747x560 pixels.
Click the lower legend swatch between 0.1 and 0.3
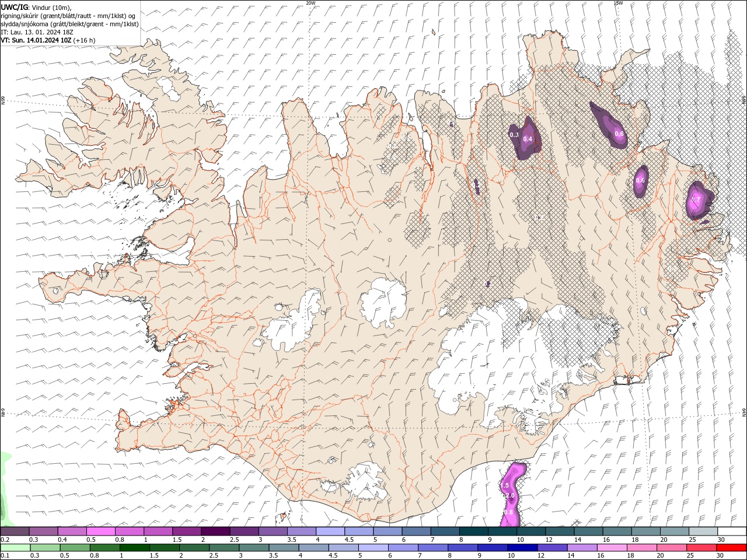tap(15, 548)
